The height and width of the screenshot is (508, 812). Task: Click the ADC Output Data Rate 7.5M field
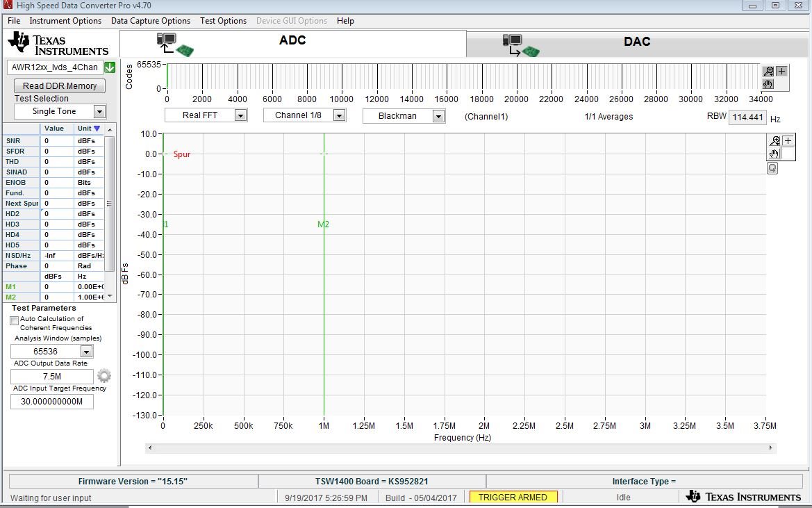[52, 377]
